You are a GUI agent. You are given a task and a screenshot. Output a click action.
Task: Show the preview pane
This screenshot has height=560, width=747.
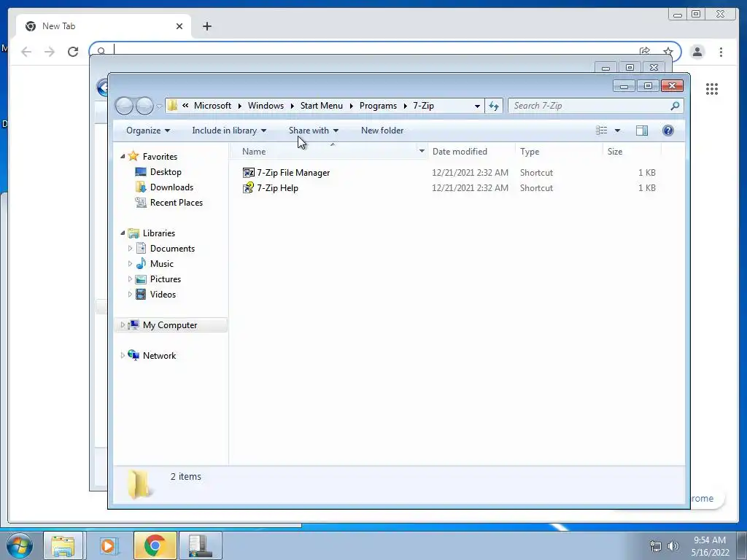[x=642, y=131]
